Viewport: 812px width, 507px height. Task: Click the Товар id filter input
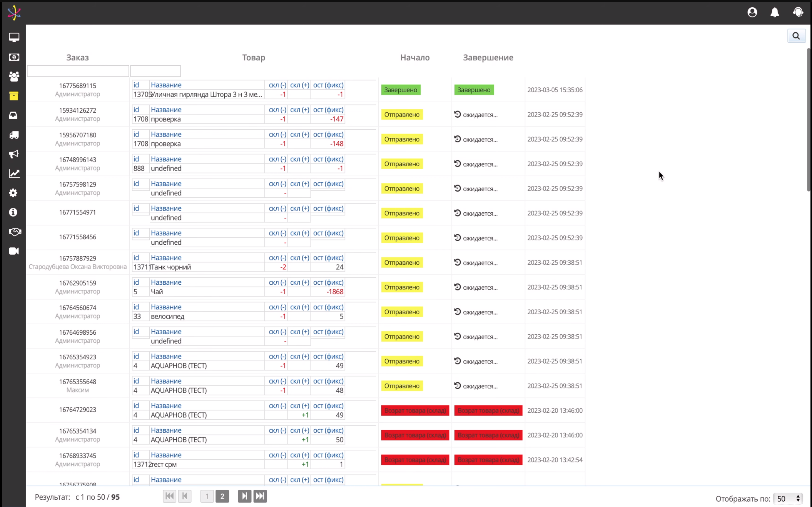point(155,71)
